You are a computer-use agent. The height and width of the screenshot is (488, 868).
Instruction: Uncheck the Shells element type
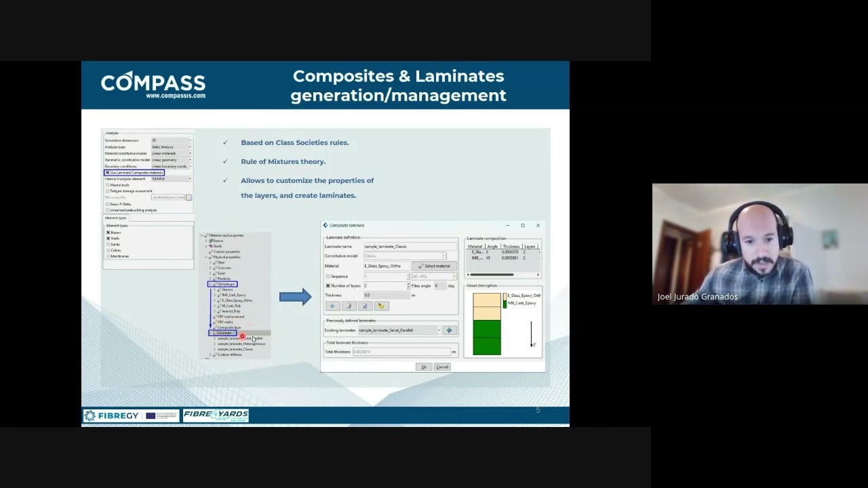(x=108, y=239)
